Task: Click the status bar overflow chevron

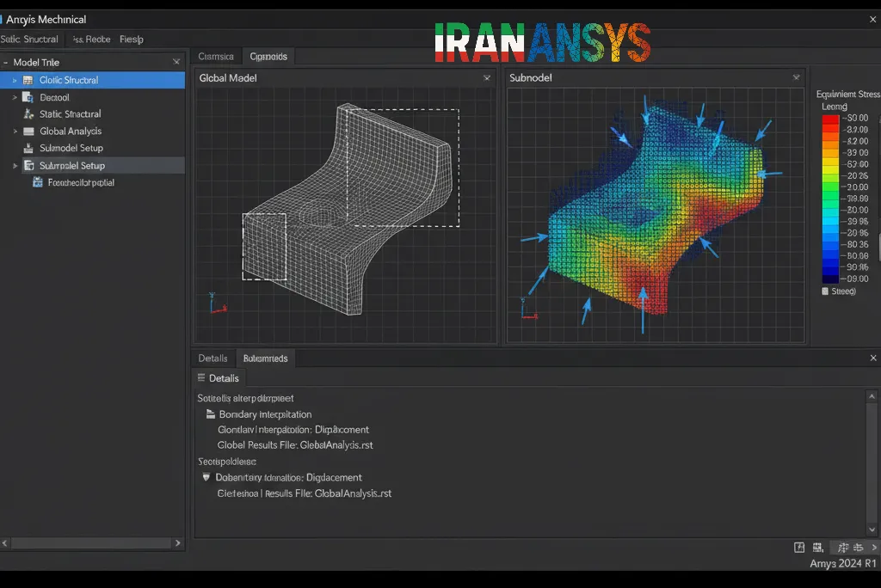Action: 874,548
